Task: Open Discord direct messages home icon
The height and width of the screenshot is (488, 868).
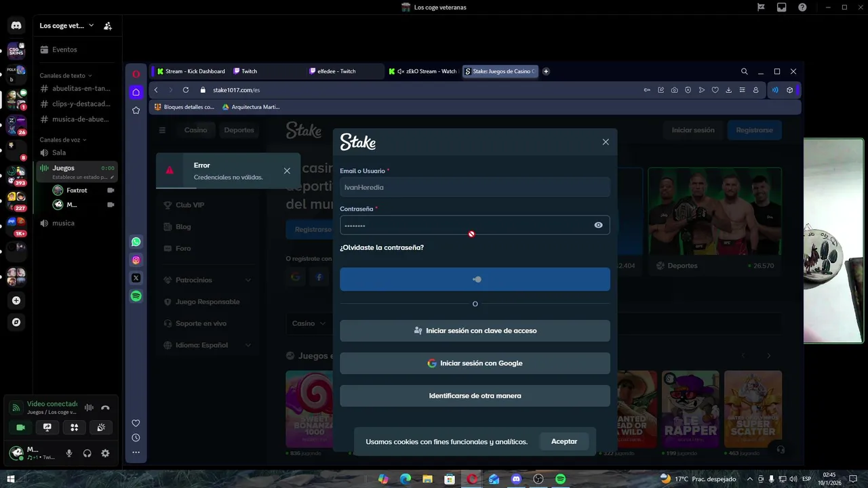Action: click(16, 26)
